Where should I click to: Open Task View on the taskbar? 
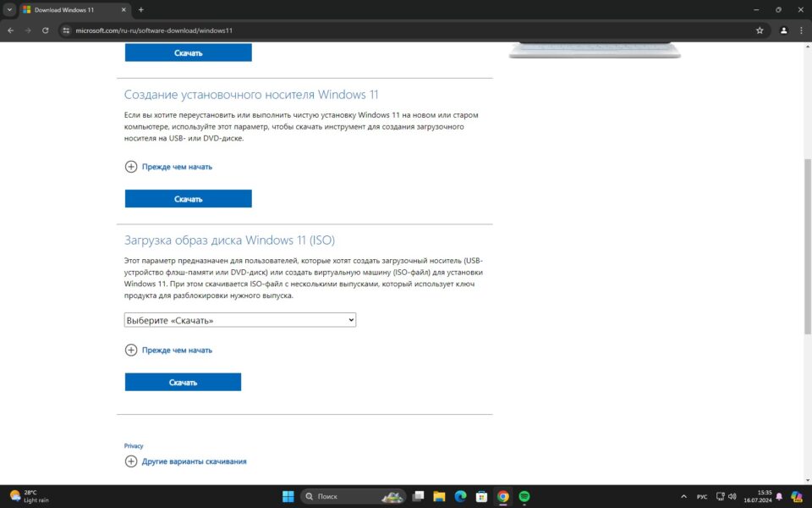pos(418,496)
